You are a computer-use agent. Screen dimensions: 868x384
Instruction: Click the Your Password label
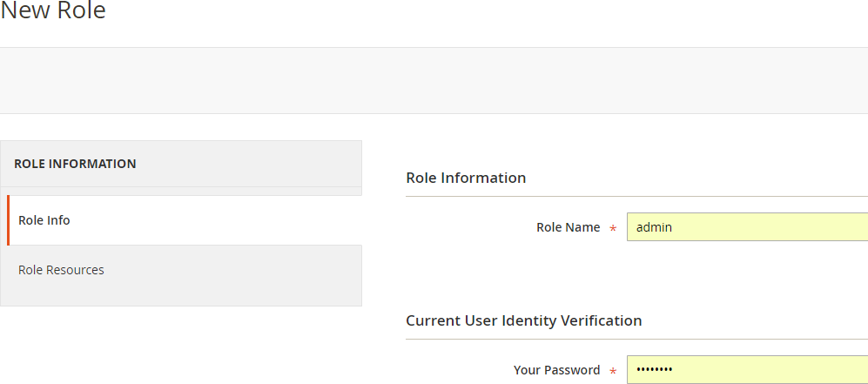click(x=556, y=370)
